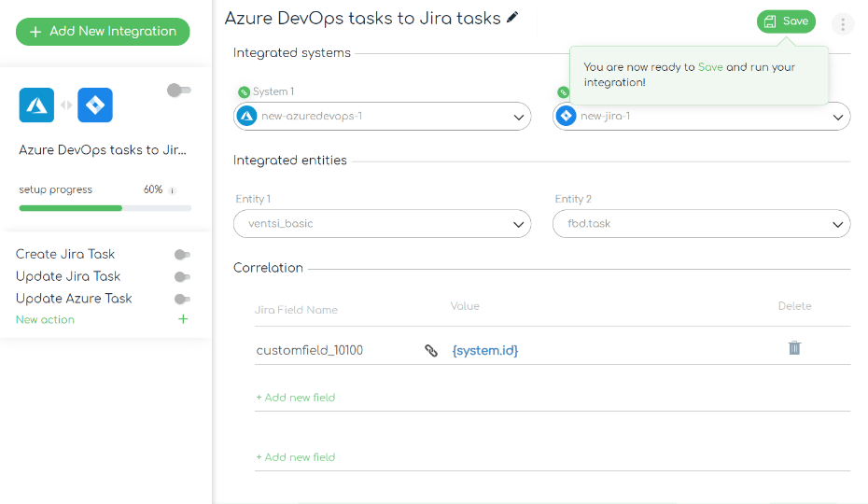Click the setup progress bar
868x504 pixels.
click(105, 208)
